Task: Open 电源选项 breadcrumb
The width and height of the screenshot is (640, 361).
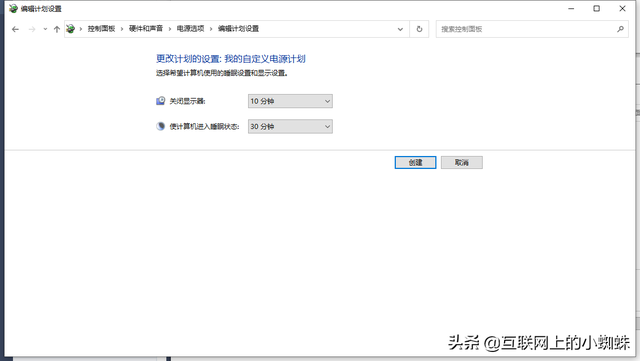Action: 190,29
